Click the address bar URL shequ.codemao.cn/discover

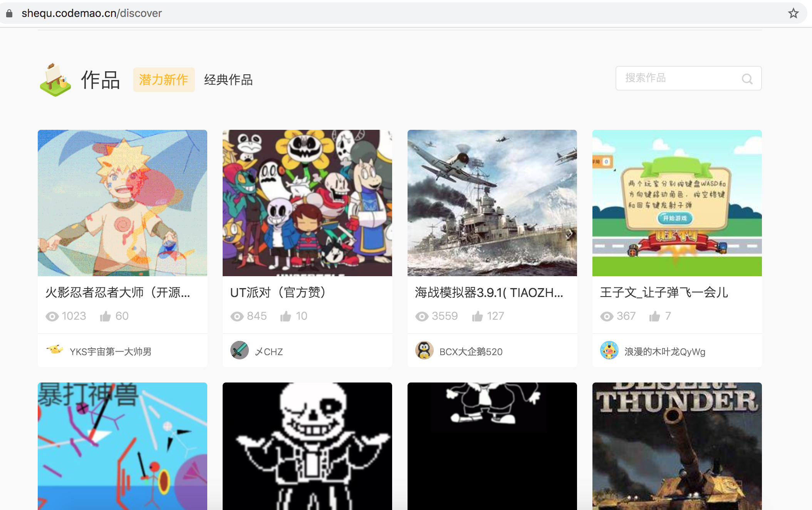92,13
